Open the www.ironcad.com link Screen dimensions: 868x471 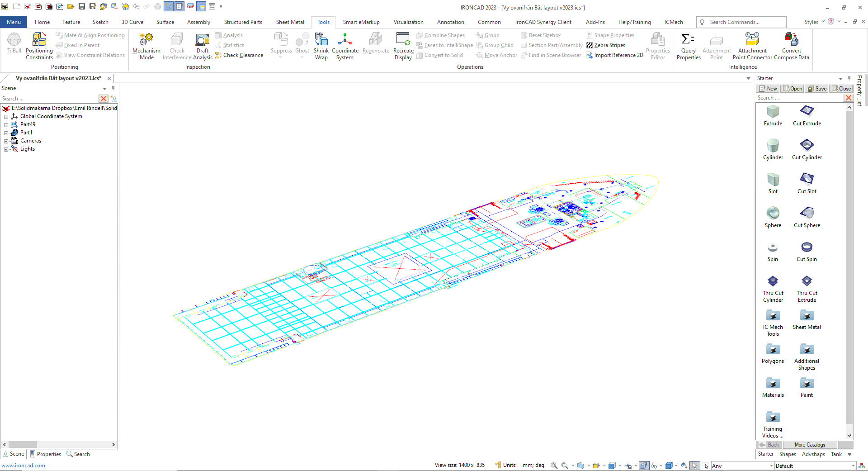[x=23, y=466]
